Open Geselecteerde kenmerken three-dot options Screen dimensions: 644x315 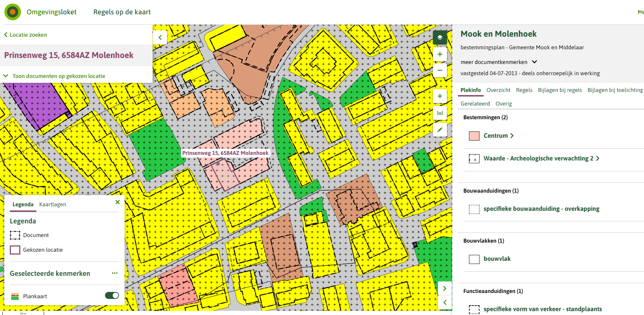115,273
